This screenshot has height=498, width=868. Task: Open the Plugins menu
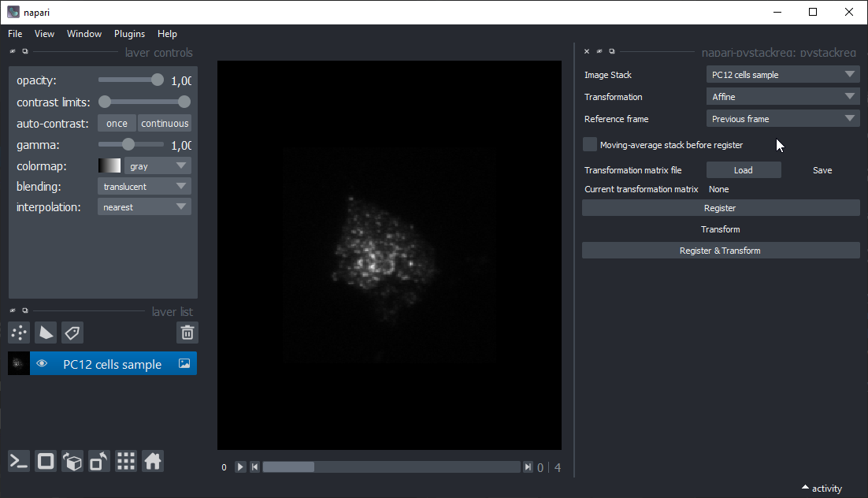tap(129, 34)
